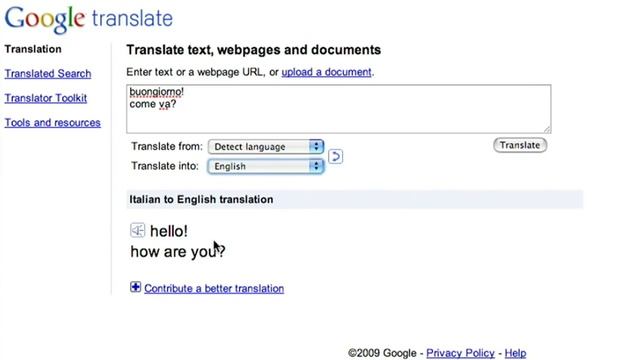Click the Translate button
Screen dimensions: 640x360
pos(520,145)
